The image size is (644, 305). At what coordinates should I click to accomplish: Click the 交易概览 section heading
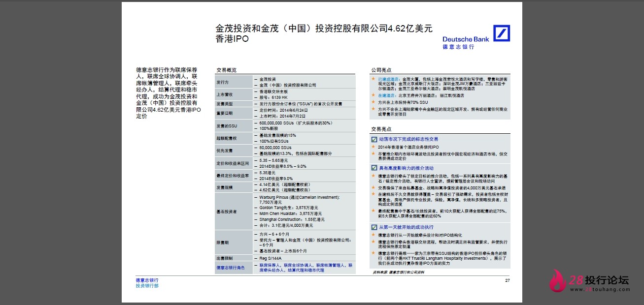click(227, 70)
